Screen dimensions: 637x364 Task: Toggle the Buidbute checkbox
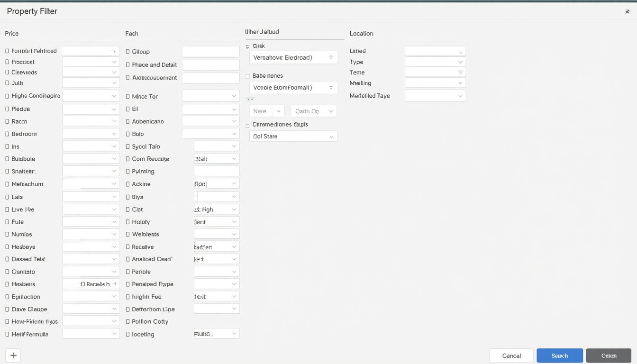[7, 159]
